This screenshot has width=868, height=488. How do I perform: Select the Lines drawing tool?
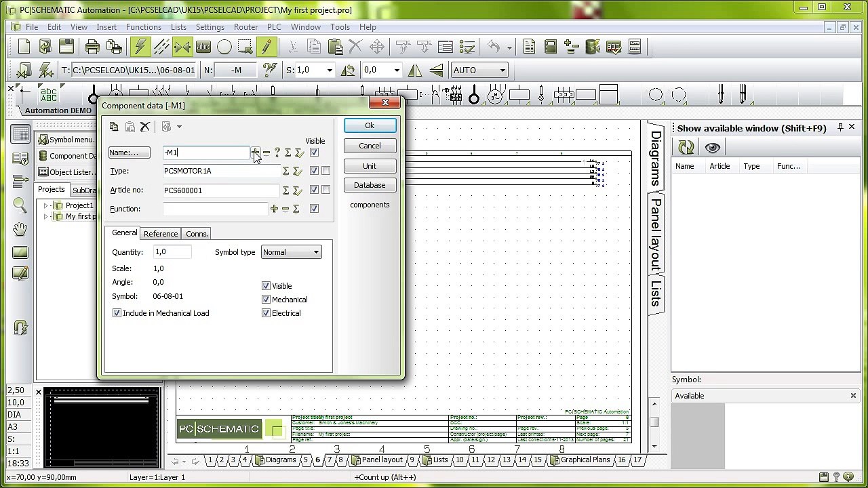pyautogui.click(x=161, y=47)
